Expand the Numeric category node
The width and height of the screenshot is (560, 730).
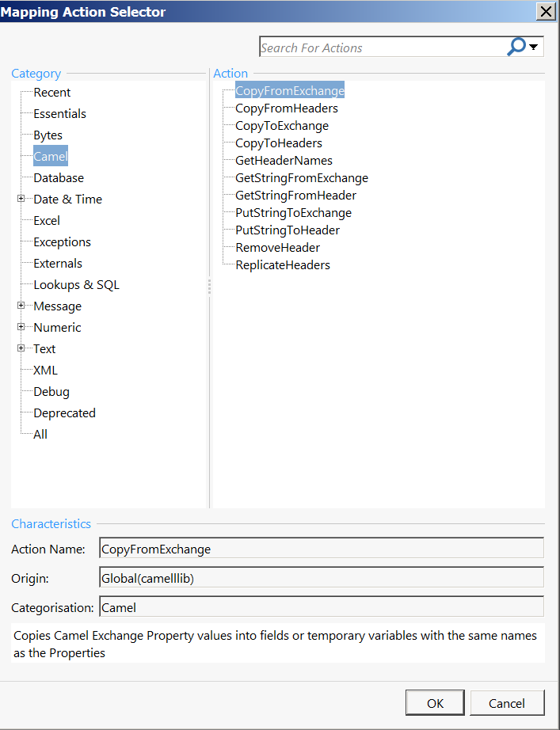[x=21, y=327]
